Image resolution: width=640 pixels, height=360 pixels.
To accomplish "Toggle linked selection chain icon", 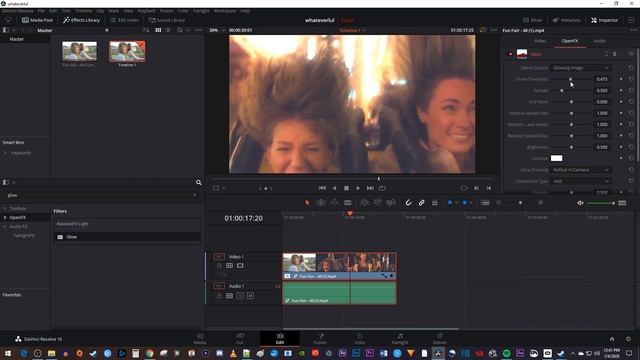I will click(422, 202).
